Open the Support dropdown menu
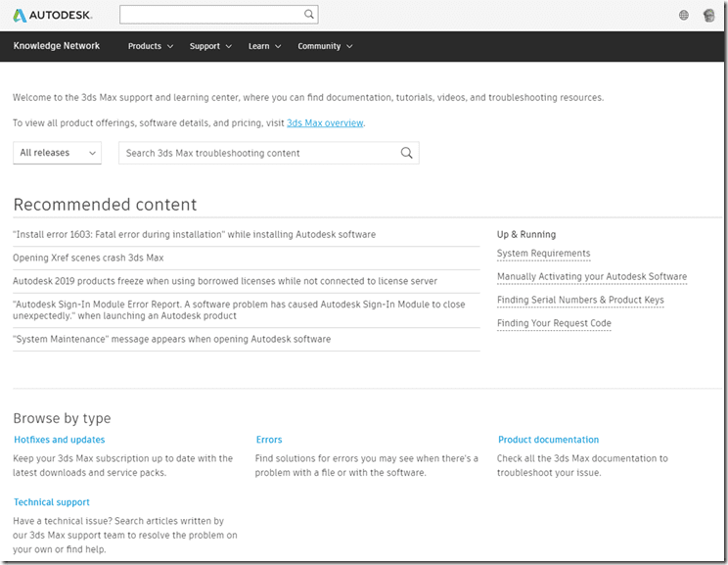Viewport: 728px width, 565px height. tap(210, 46)
